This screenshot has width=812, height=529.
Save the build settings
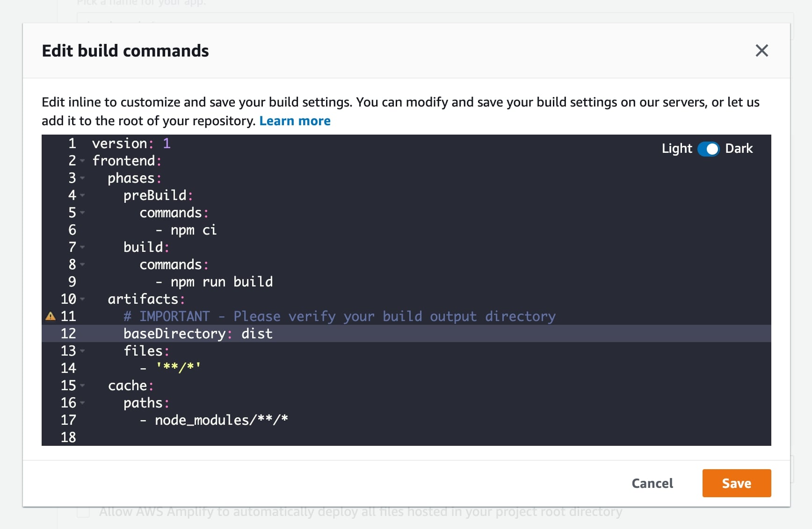[x=736, y=483]
